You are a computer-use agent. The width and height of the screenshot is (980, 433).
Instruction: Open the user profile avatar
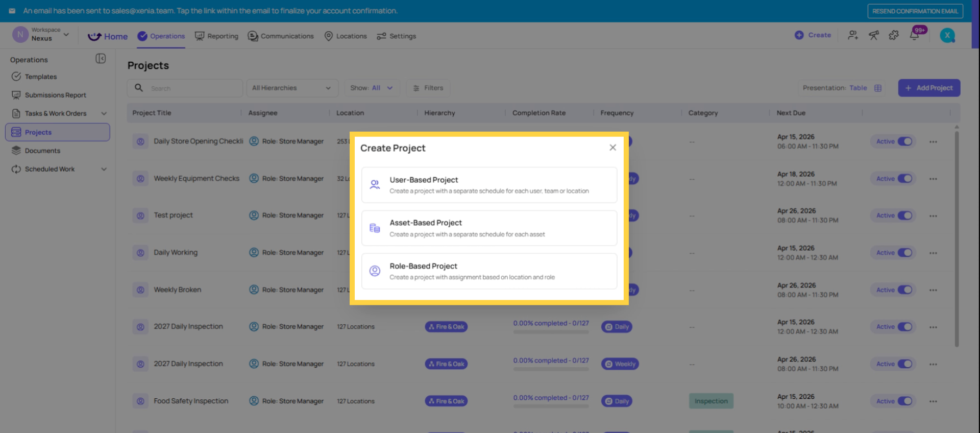pyautogui.click(x=947, y=35)
